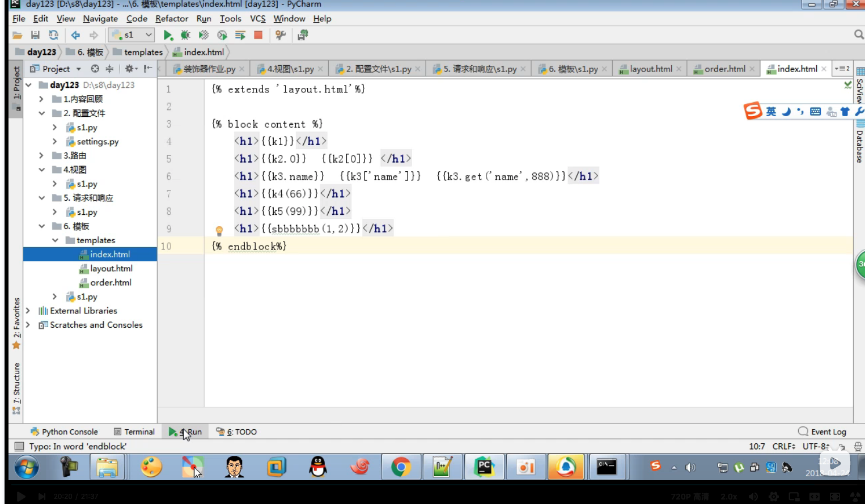The image size is (865, 504).
Task: Select order.html in the project tree
Action: point(111,282)
